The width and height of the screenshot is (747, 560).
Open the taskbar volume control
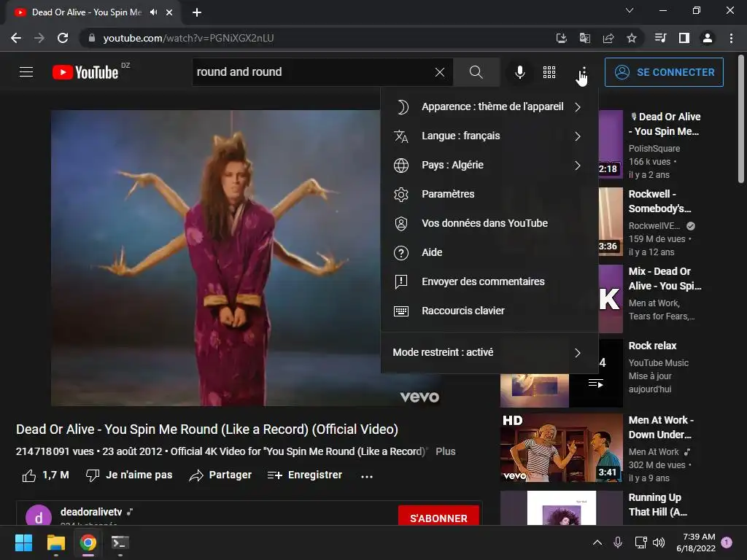(659, 542)
